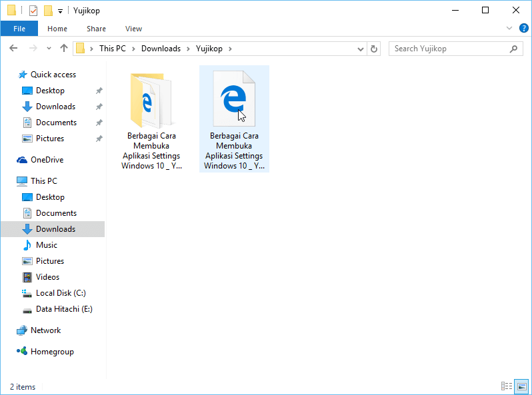Click the pin icon beside Downloads
Viewport: 532px width, 395px height.
point(99,107)
